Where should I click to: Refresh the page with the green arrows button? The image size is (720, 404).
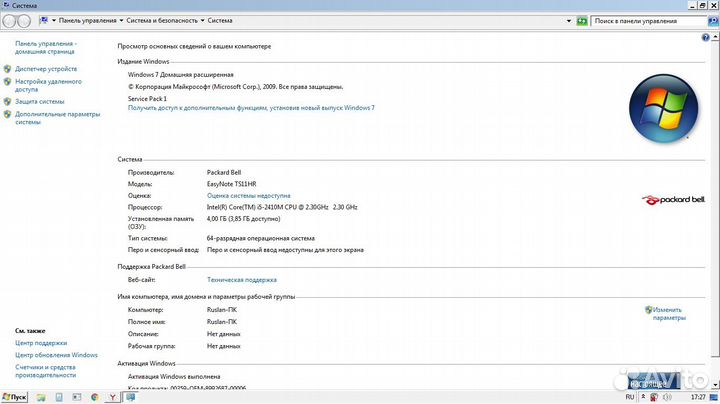[582, 21]
